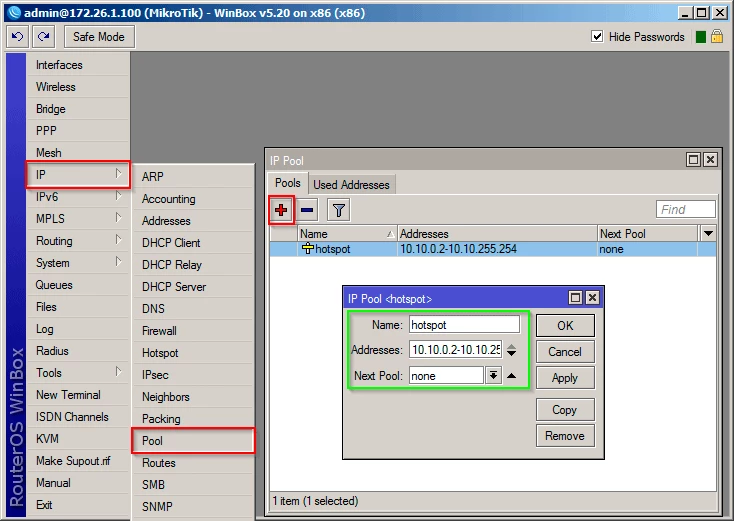Open the Bridge menu item
The image size is (734, 521).
pyautogui.click(x=78, y=109)
